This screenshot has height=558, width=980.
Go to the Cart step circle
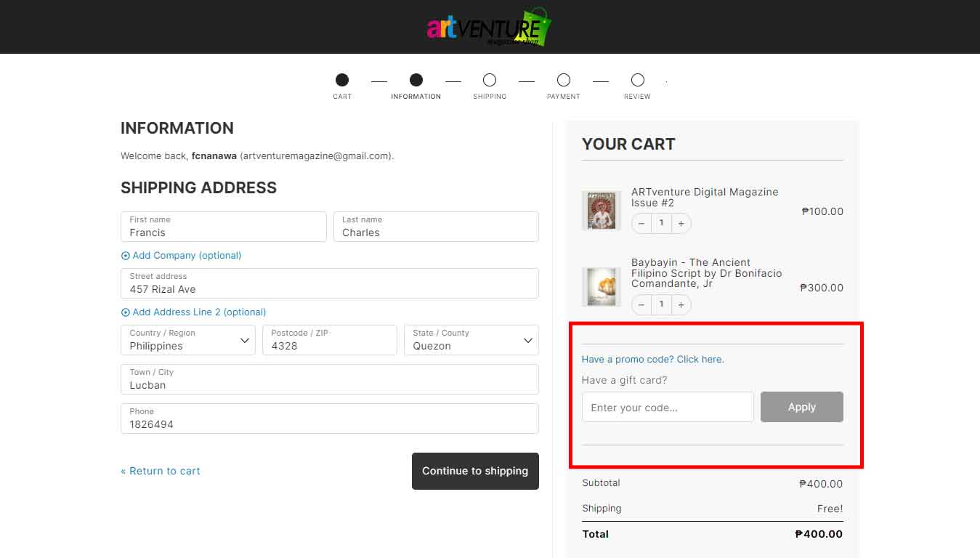coord(342,80)
